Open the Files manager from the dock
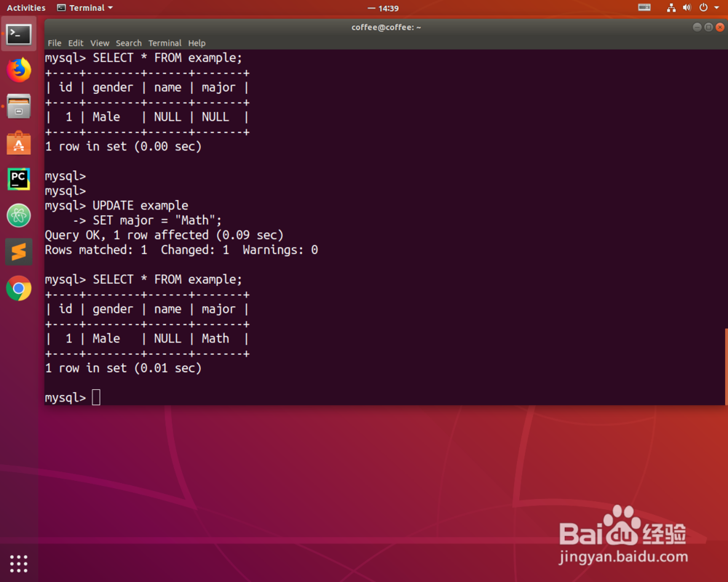 (x=19, y=106)
